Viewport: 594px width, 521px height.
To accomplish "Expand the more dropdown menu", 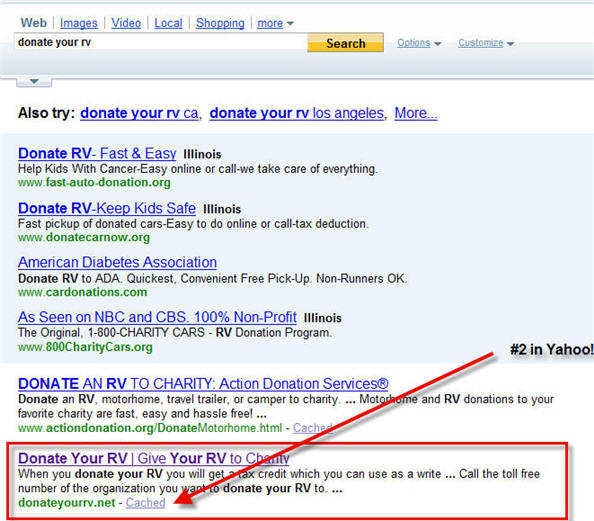I will 275,23.
